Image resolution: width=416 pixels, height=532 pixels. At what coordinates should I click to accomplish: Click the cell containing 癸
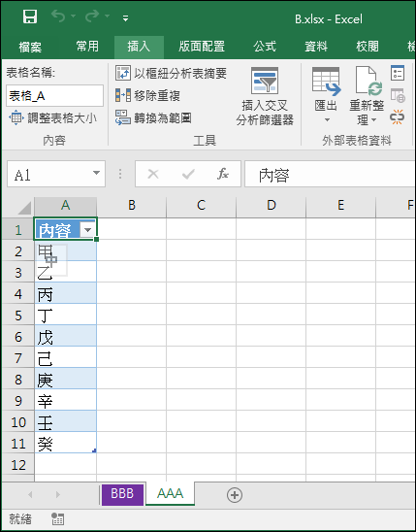(65, 444)
